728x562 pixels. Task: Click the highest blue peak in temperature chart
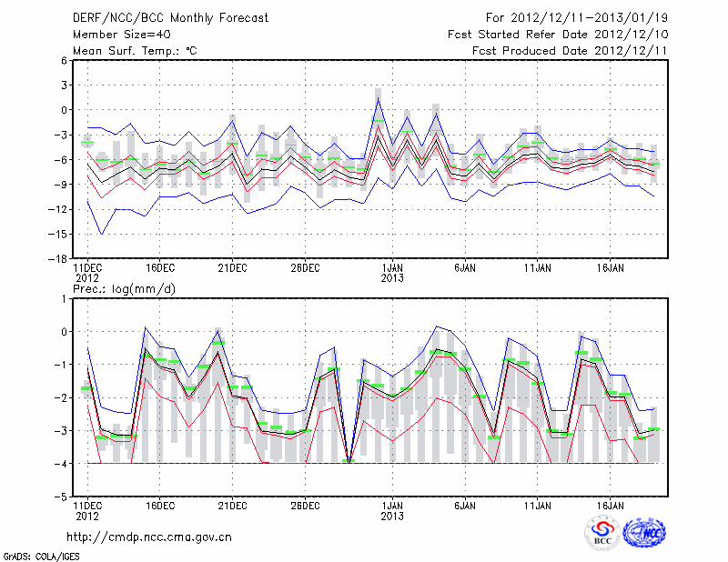tap(378, 99)
